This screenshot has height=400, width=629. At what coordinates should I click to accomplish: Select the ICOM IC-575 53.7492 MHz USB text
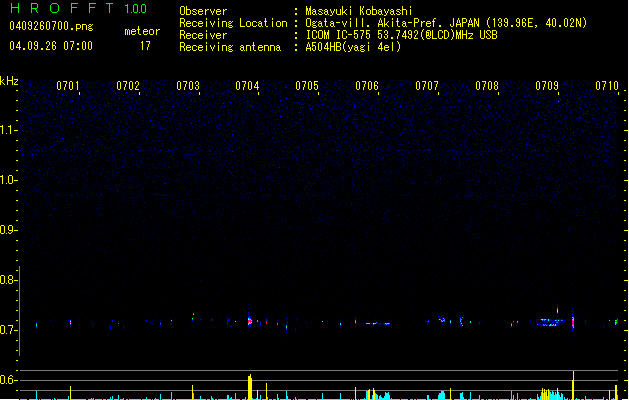[x=402, y=35]
